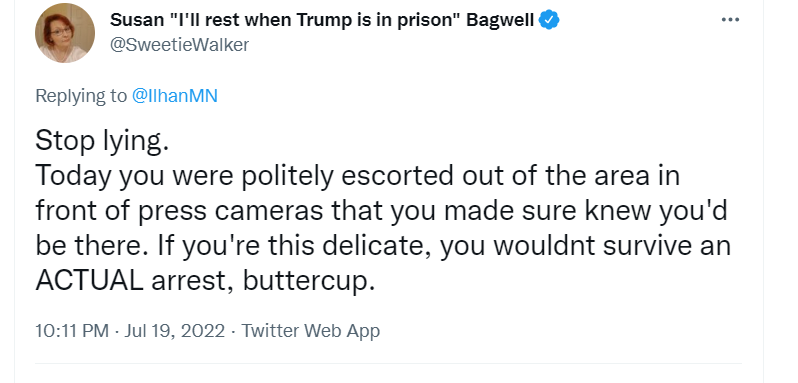The image size is (798, 383).
Task: Open the Twitter Web App source link
Action: point(310,331)
